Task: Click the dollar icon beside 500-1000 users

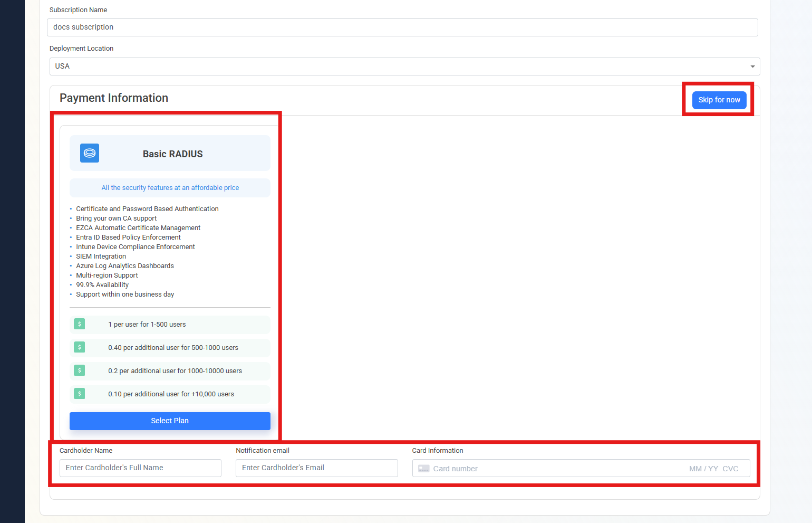Action: [x=80, y=347]
